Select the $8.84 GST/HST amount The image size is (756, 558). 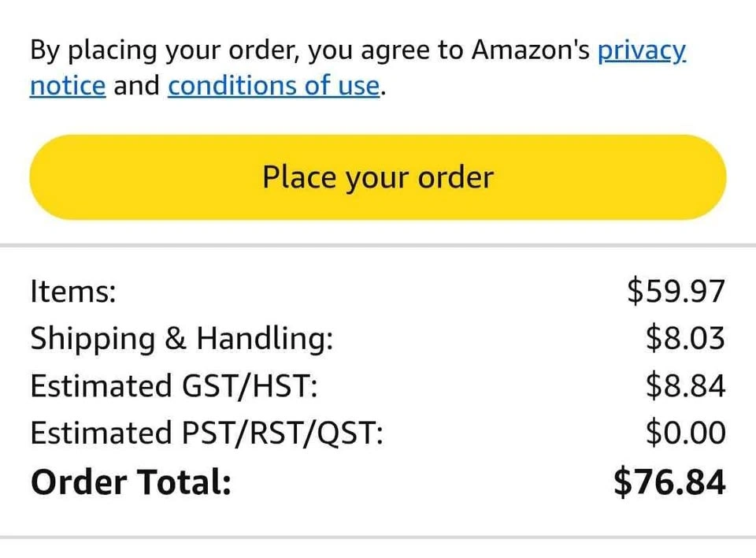click(x=684, y=386)
